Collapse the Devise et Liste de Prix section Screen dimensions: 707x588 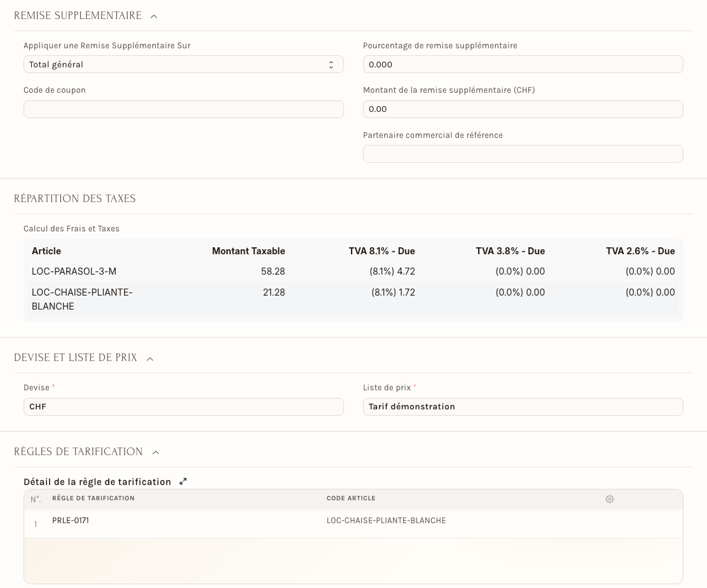pos(150,359)
